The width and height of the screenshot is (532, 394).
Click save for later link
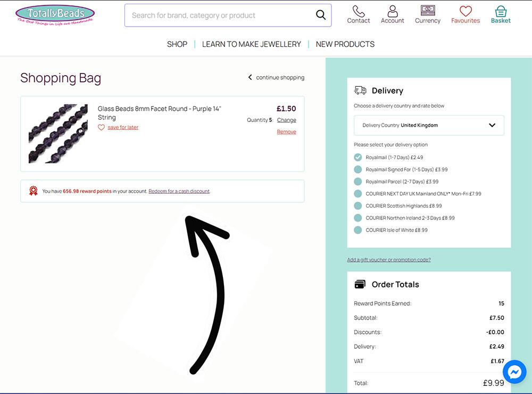[123, 127]
